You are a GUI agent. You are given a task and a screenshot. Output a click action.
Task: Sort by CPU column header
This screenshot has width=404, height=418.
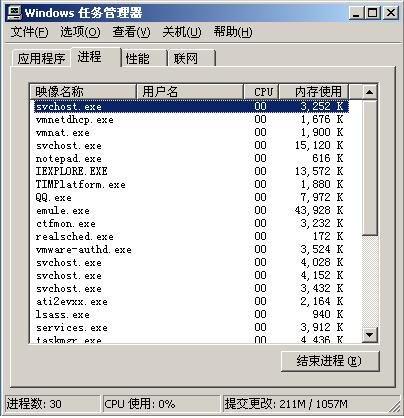(261, 92)
